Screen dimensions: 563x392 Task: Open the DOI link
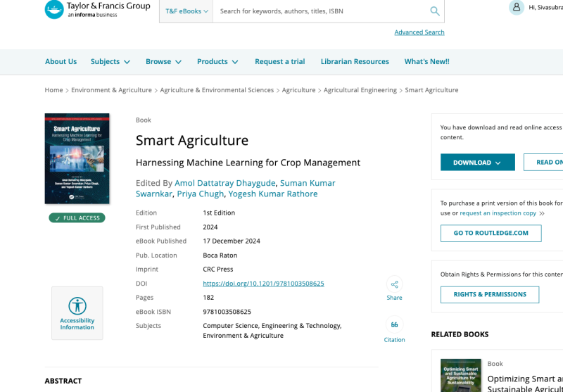tap(263, 284)
